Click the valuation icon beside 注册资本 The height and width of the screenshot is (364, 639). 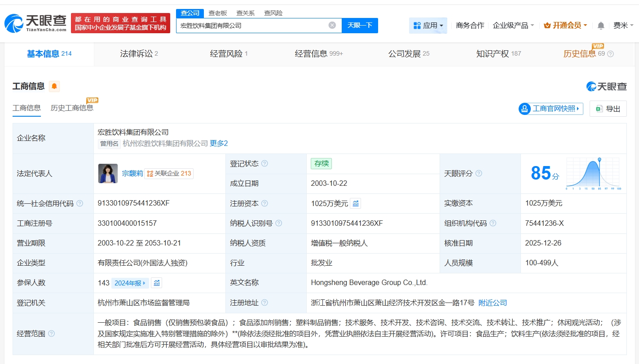tap(355, 203)
